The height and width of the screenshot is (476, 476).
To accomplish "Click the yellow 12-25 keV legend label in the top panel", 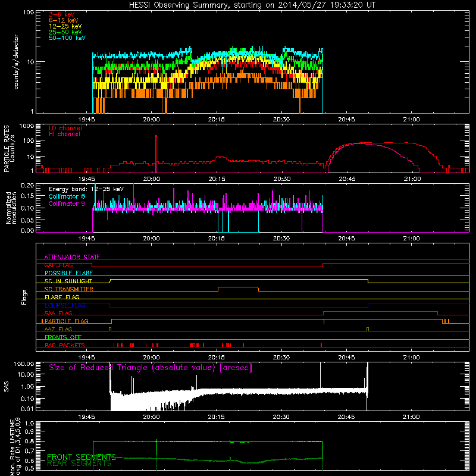I will click(x=65, y=26).
